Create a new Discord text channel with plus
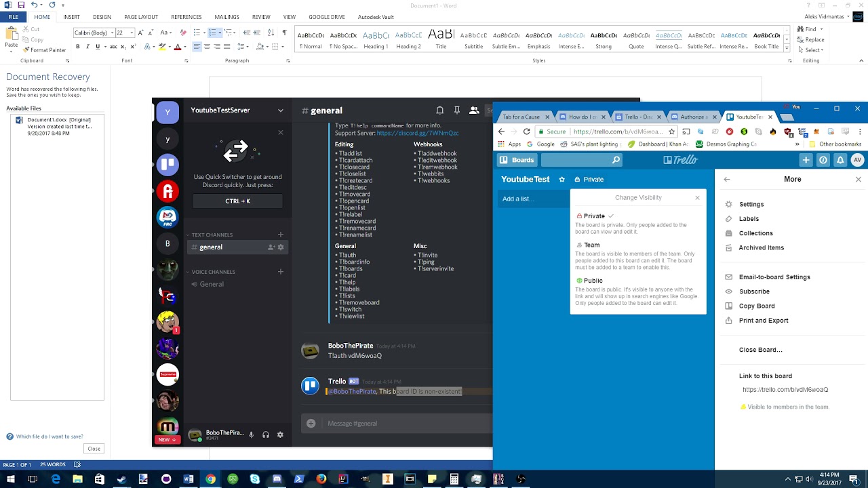Screen dimensions: 868x488 (281, 235)
